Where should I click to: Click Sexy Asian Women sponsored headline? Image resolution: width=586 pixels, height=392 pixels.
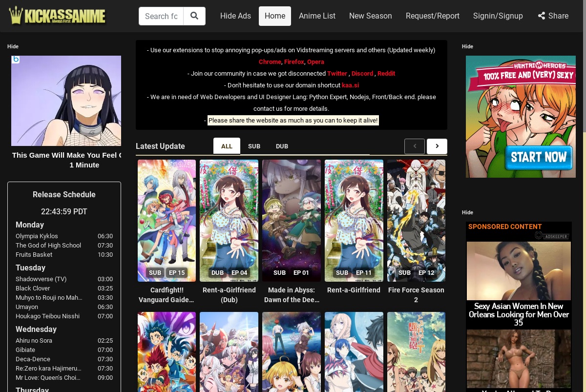519,314
